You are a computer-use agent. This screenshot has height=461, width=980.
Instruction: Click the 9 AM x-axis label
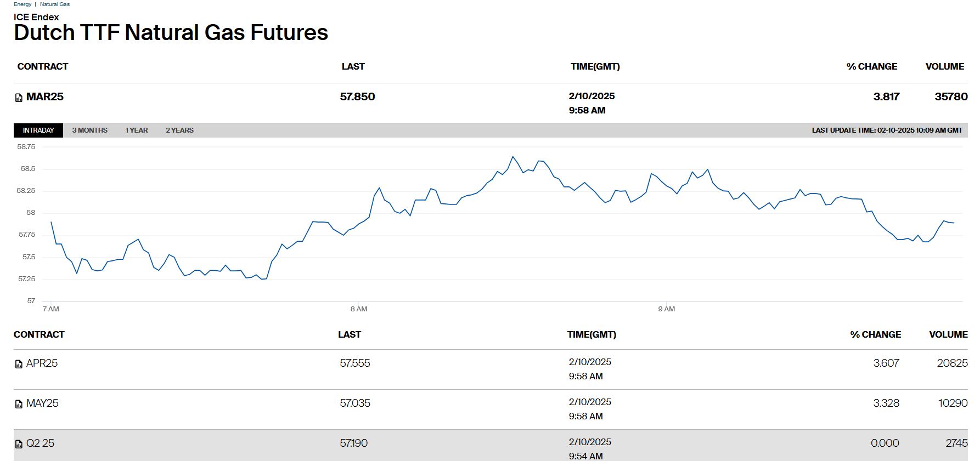tap(666, 309)
